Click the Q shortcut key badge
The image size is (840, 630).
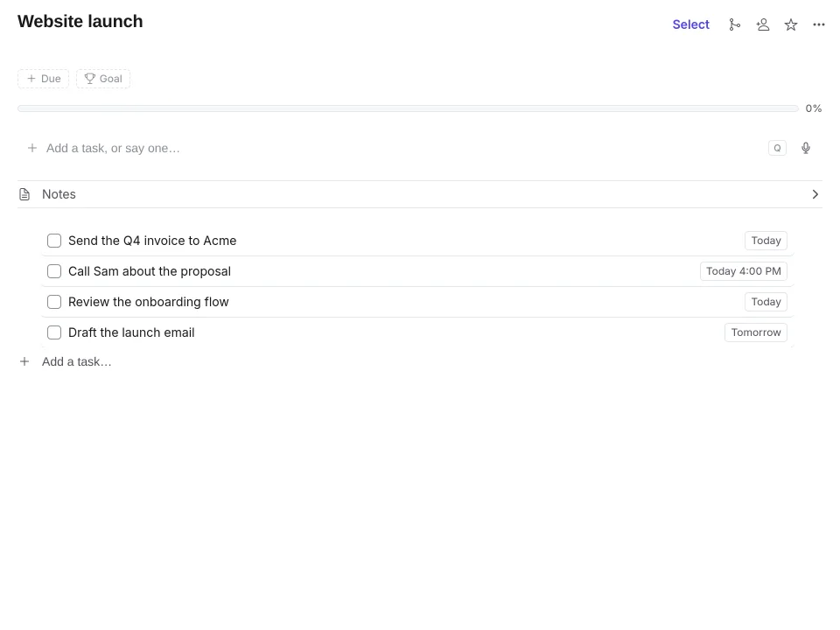coord(777,148)
